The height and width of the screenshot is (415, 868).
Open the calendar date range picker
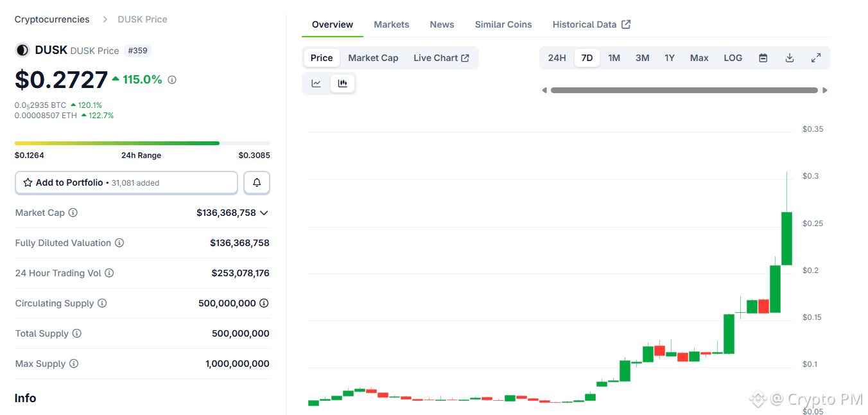(x=763, y=57)
